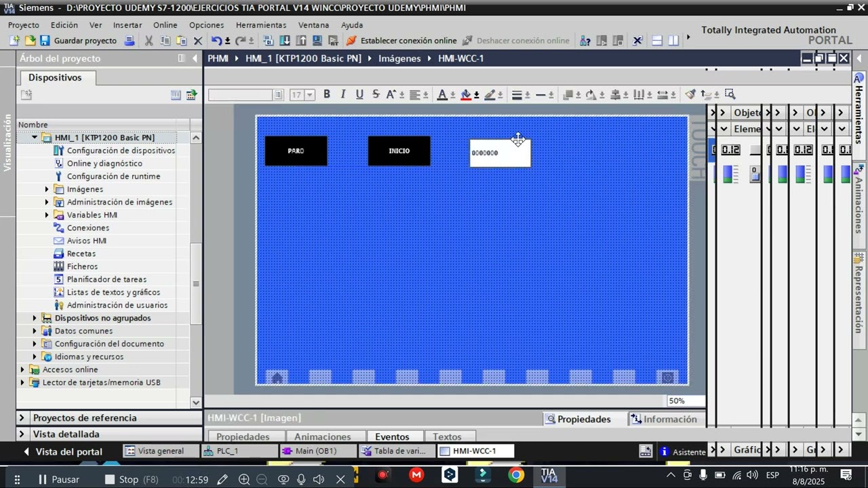868x488 pixels.
Task: Click the cut scissors icon
Action: click(149, 41)
